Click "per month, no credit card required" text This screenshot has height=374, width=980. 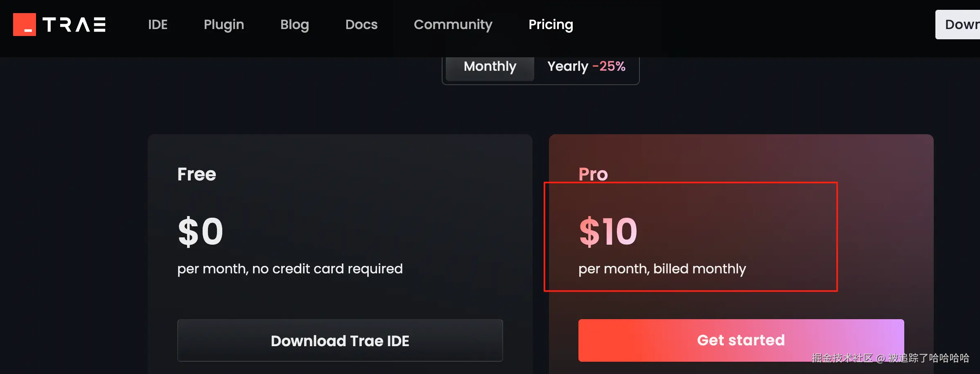290,269
